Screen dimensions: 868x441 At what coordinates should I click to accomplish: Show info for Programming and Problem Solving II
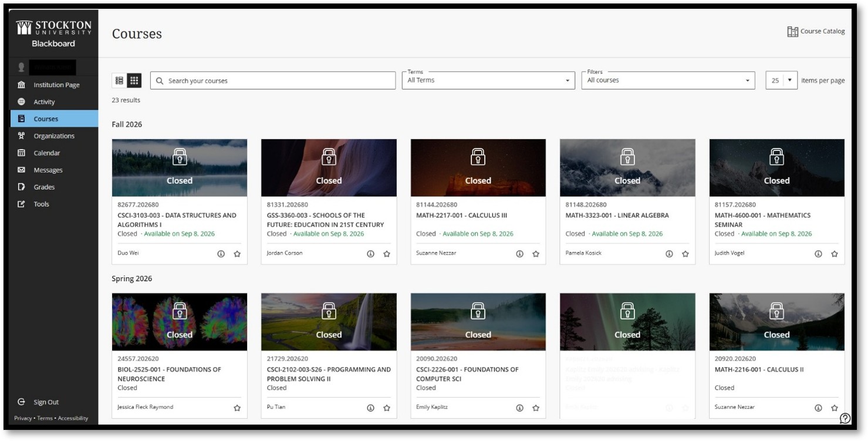[x=371, y=408]
